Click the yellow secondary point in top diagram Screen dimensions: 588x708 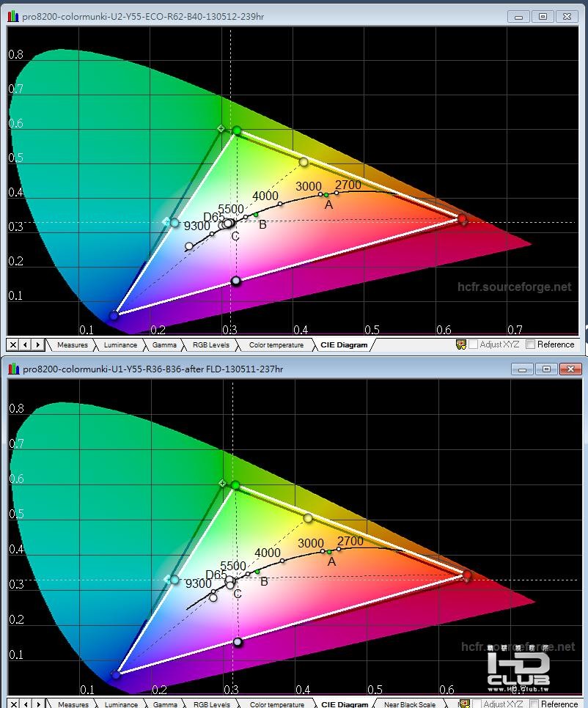tap(304, 162)
